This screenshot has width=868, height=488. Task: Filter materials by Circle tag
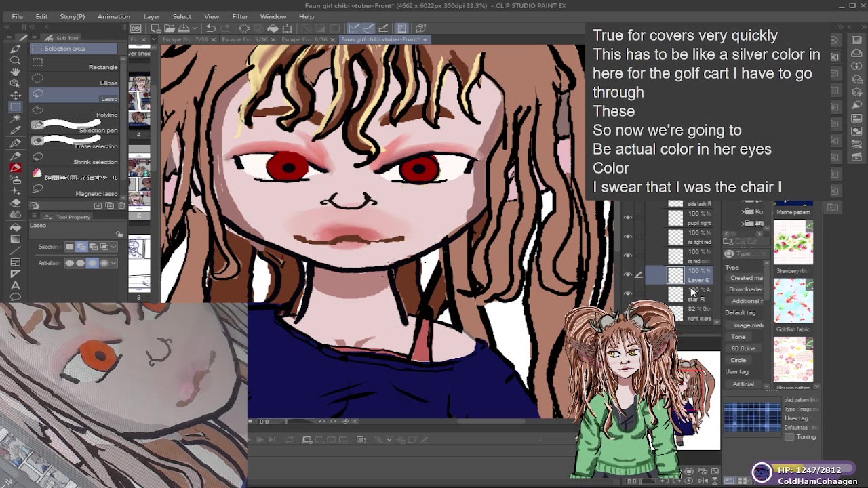coord(738,360)
